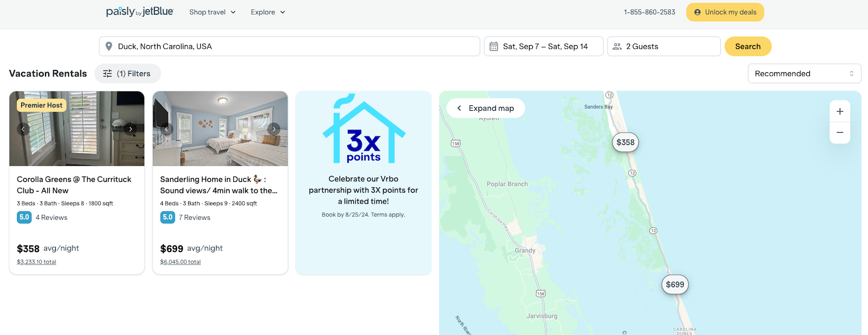Select the $699 map price marker
This screenshot has height=335, width=868.
[675, 285]
